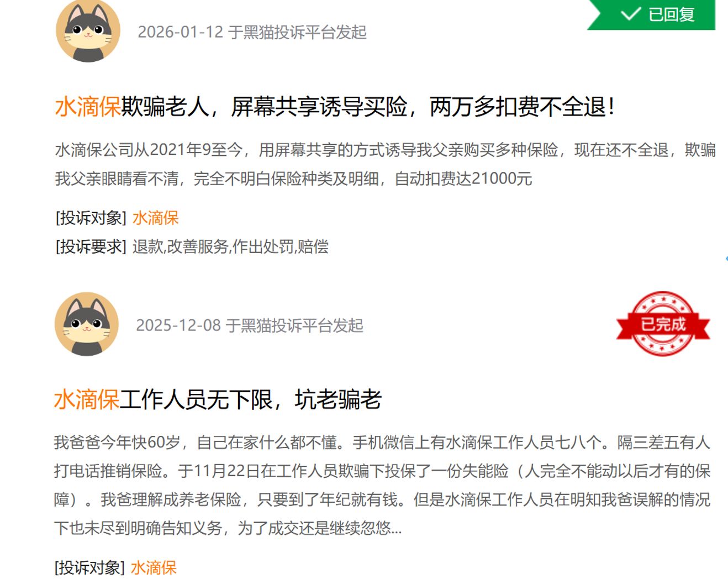Click orange 水滴保 in the second complaint title
The width and height of the screenshot is (728, 579).
(87, 399)
